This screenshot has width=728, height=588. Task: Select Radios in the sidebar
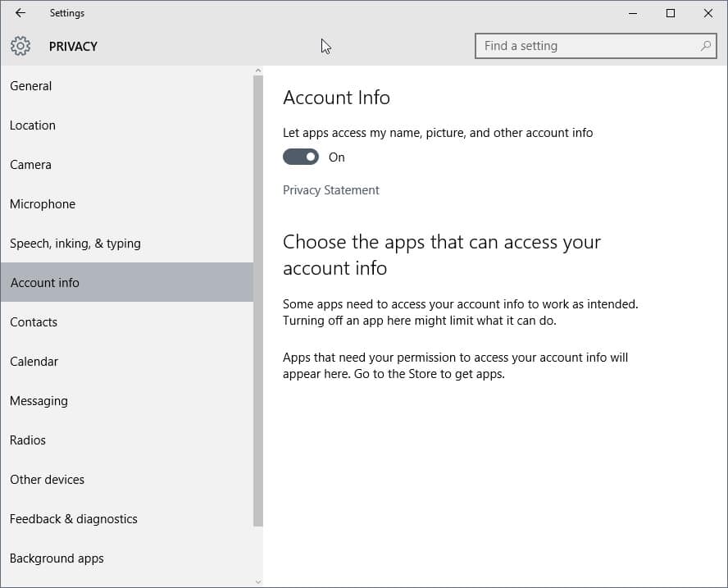click(28, 440)
